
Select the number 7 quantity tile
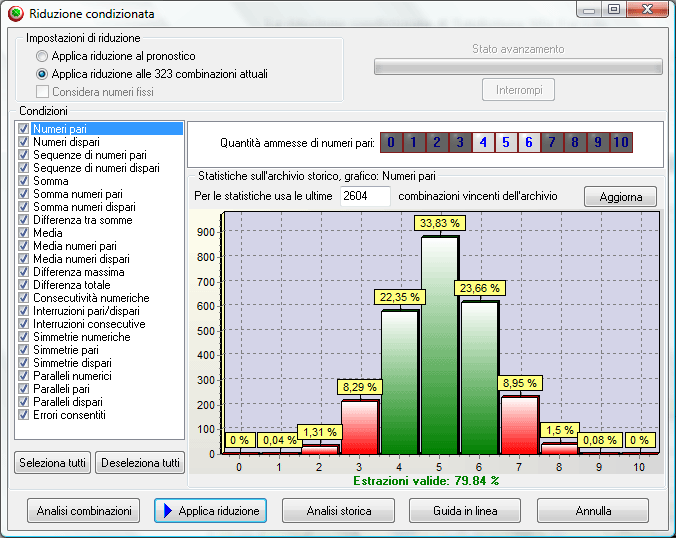552,142
